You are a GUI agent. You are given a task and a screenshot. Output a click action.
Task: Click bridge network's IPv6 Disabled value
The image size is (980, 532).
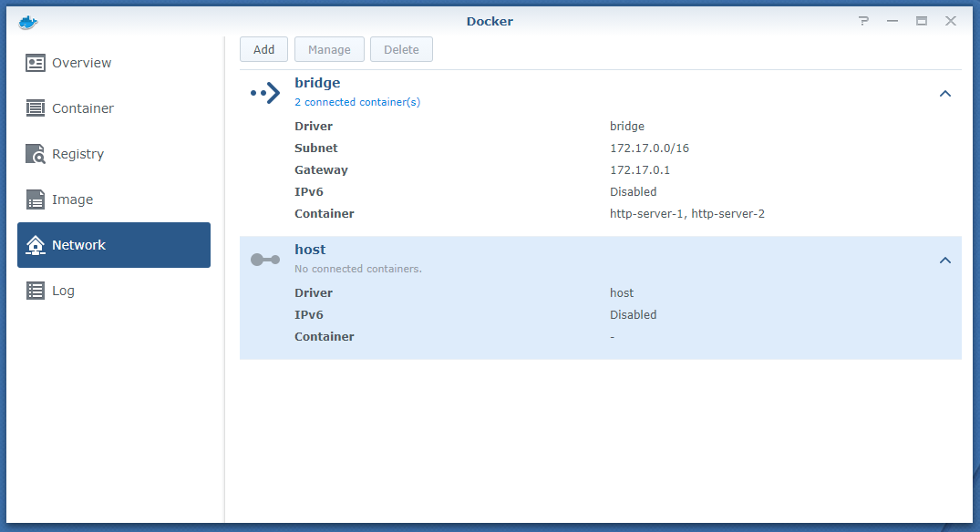tap(633, 191)
